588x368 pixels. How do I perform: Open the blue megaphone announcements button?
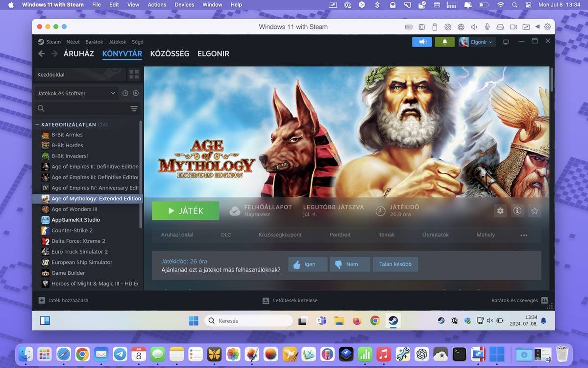[422, 42]
